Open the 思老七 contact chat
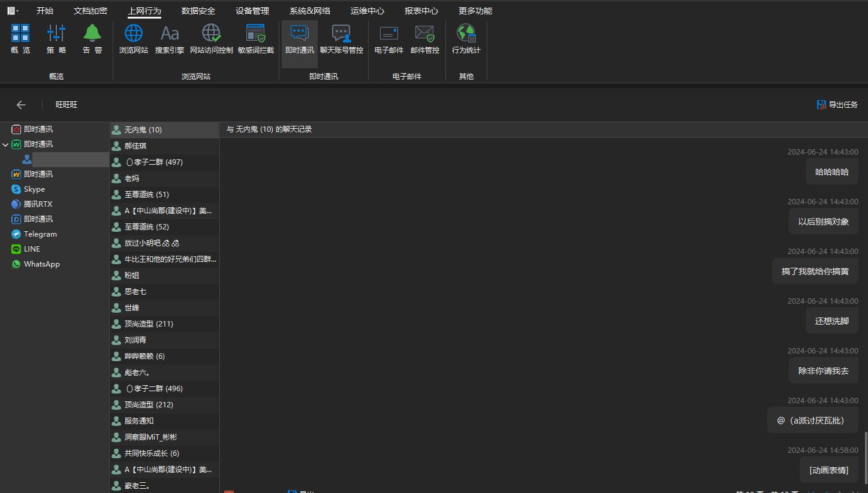The width and height of the screenshot is (868, 493). coord(164,292)
